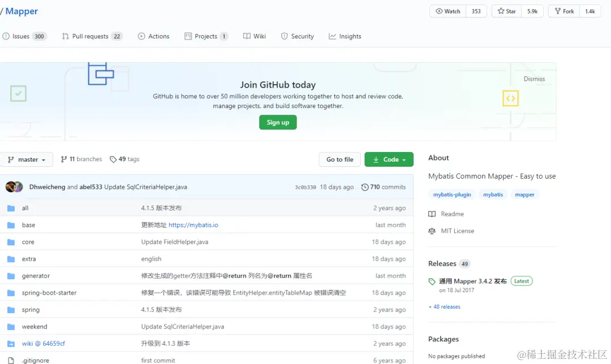
Task: Fork the repository
Action: (x=564, y=11)
